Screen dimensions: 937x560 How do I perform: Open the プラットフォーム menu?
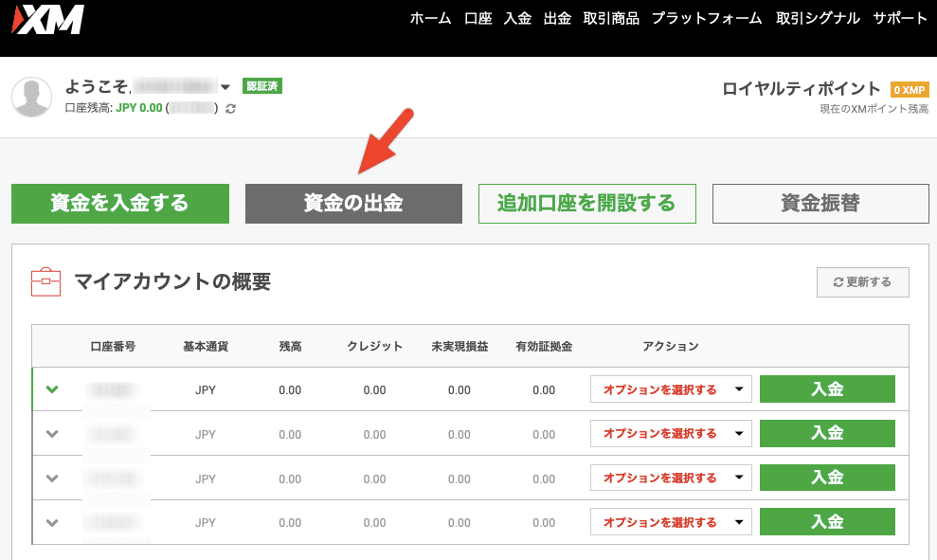tap(707, 19)
